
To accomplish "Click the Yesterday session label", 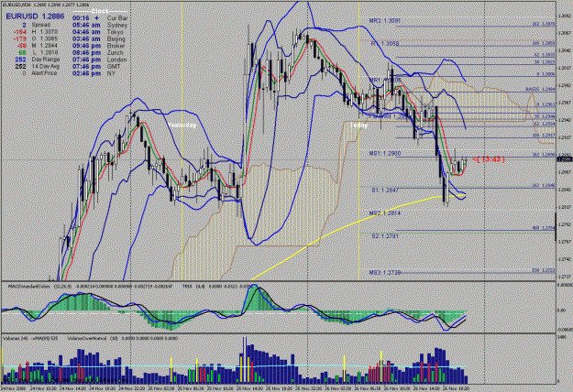I will click(x=182, y=125).
